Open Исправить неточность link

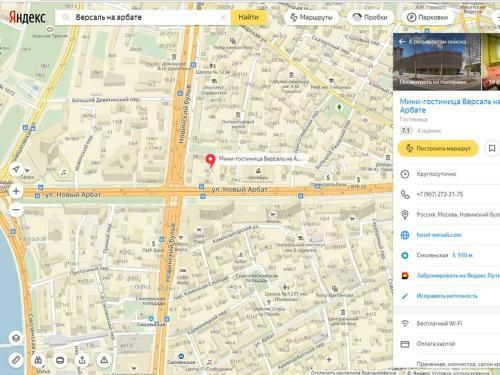(x=447, y=296)
